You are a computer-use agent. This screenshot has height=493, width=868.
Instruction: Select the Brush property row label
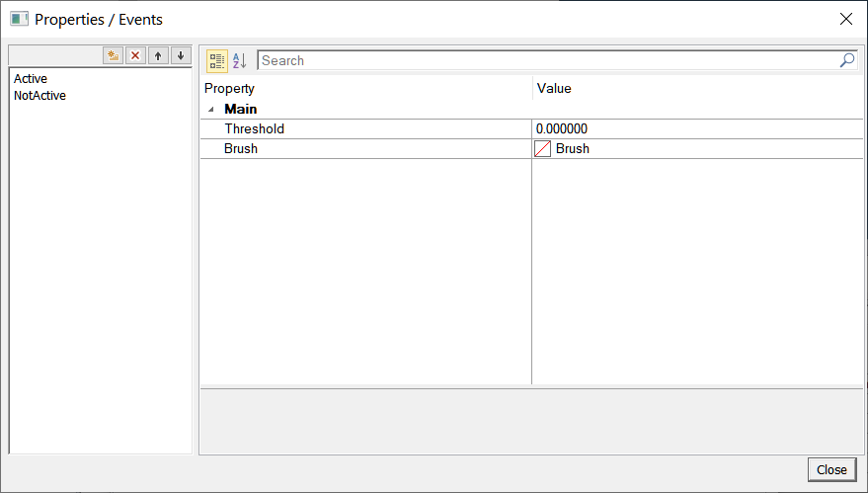click(241, 149)
